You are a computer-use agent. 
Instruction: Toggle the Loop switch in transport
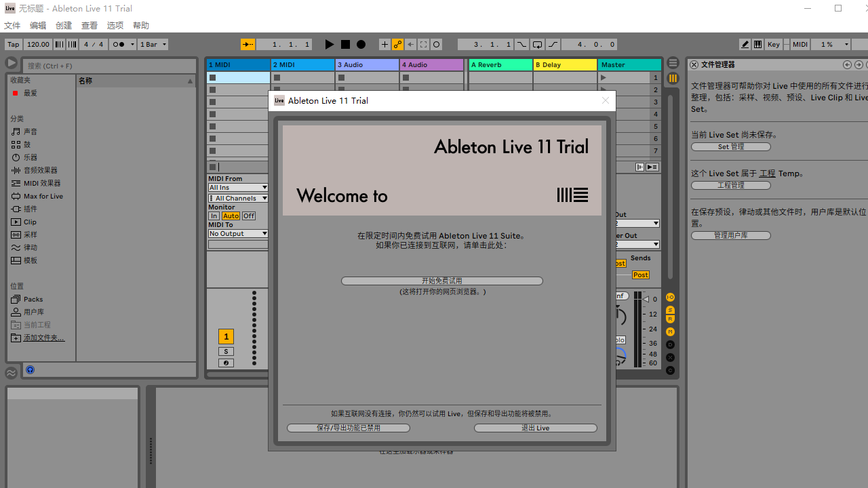click(x=537, y=44)
